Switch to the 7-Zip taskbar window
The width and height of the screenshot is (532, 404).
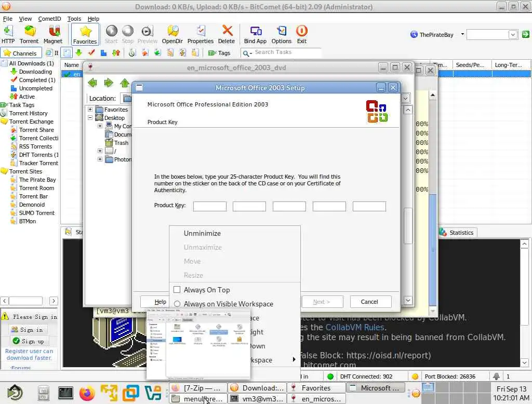click(198, 388)
